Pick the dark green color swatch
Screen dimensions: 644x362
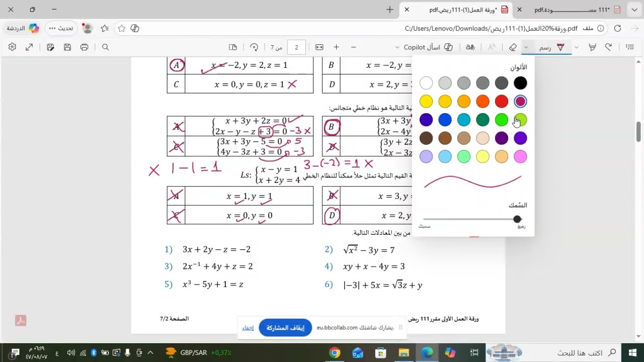pos(482,120)
